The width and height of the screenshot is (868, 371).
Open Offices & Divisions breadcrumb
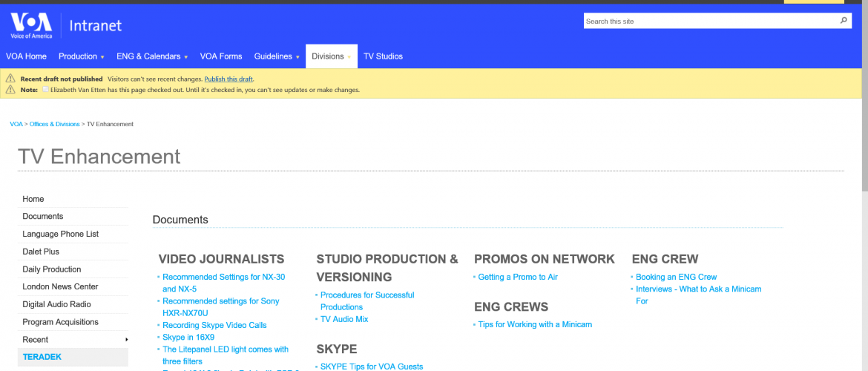[54, 124]
